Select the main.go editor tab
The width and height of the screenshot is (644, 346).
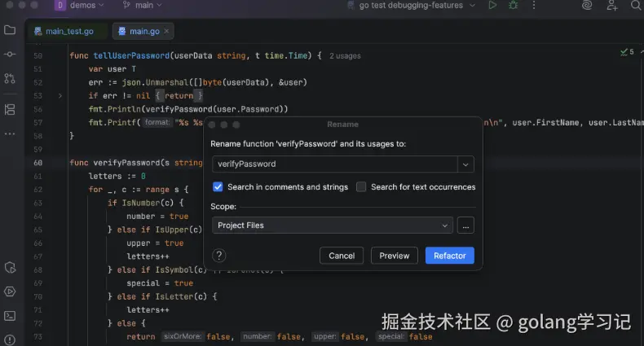[x=143, y=31]
